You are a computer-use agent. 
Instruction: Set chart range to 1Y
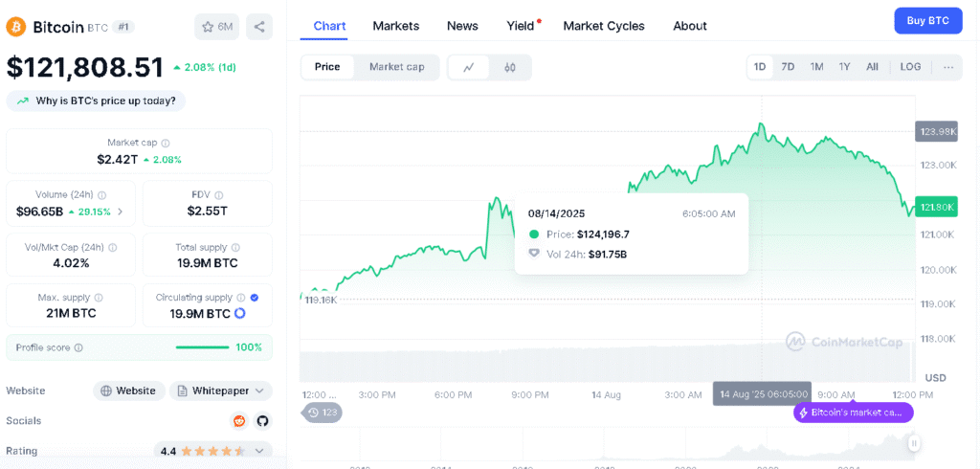point(844,67)
